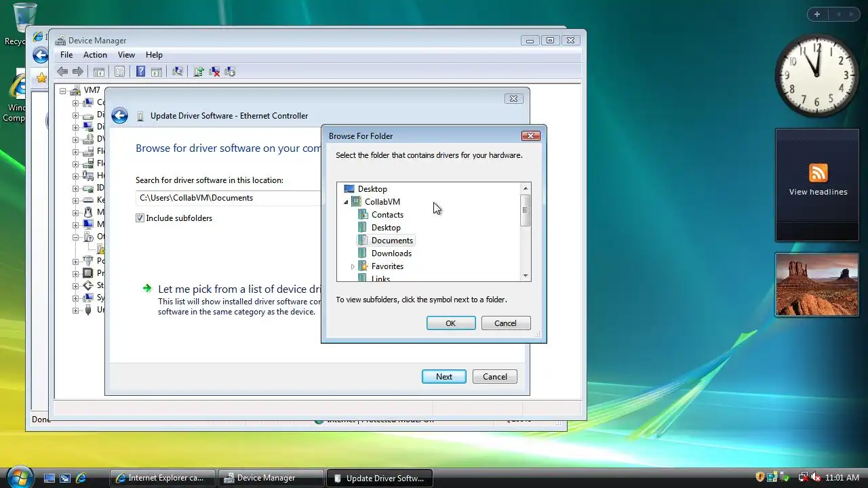Click folder tree scrollbar down arrow

tap(525, 276)
